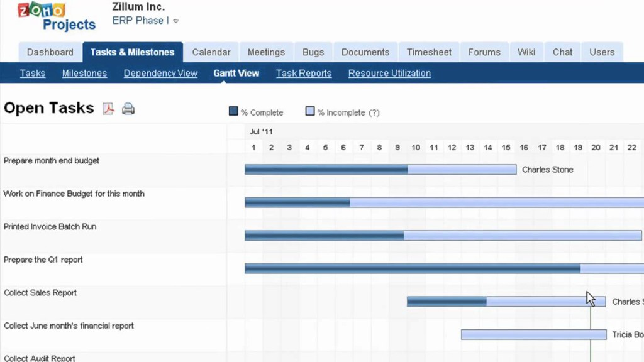Select task 'Collect Audit Report'

[x=40, y=358]
